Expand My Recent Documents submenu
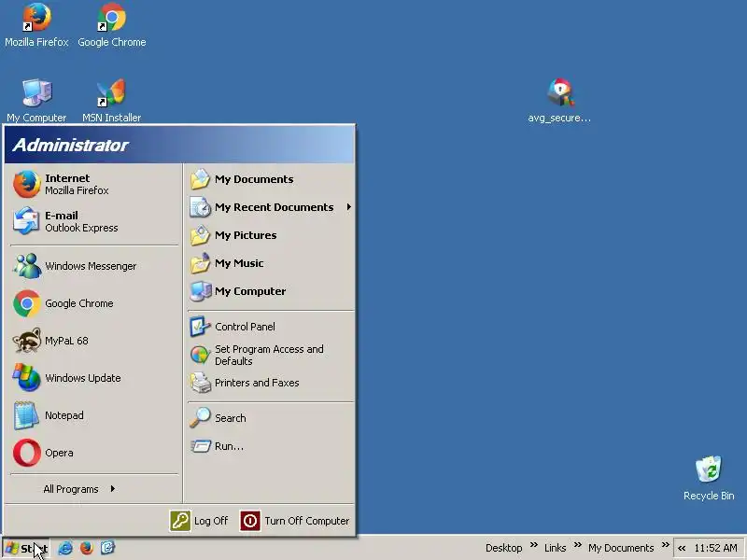Viewport: 747px width, 560px height. [271, 207]
